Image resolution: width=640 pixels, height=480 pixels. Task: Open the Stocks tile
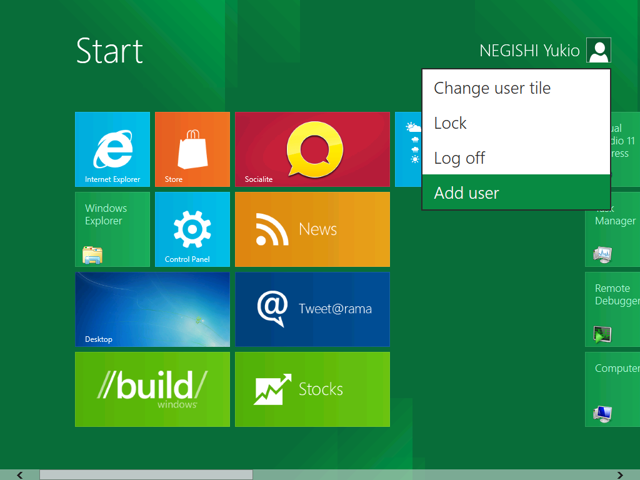[312, 389]
